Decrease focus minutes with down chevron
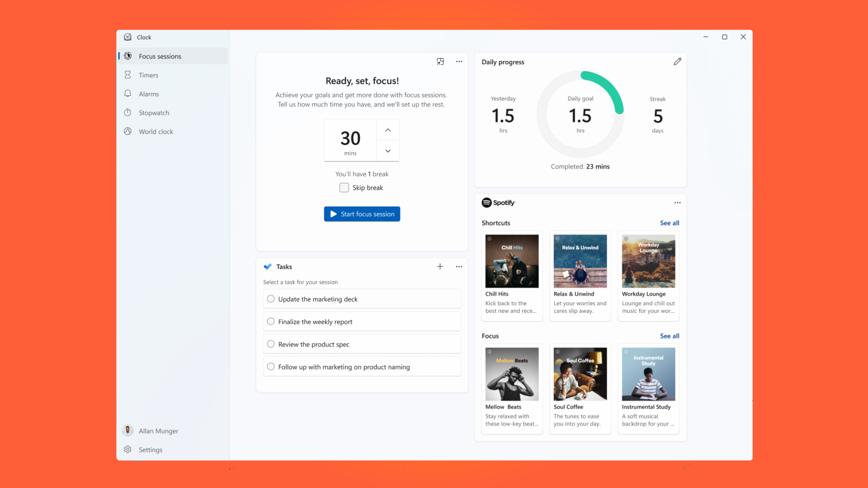The width and height of the screenshot is (868, 488). [388, 151]
